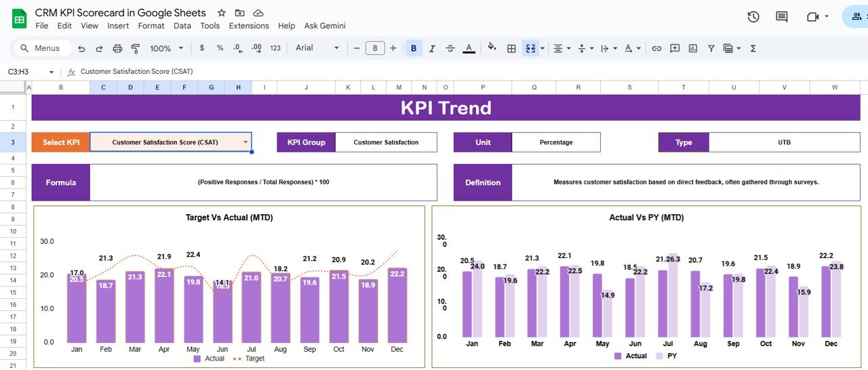868x370 pixels.
Task: Open the functions sigma icon
Action: (753, 48)
